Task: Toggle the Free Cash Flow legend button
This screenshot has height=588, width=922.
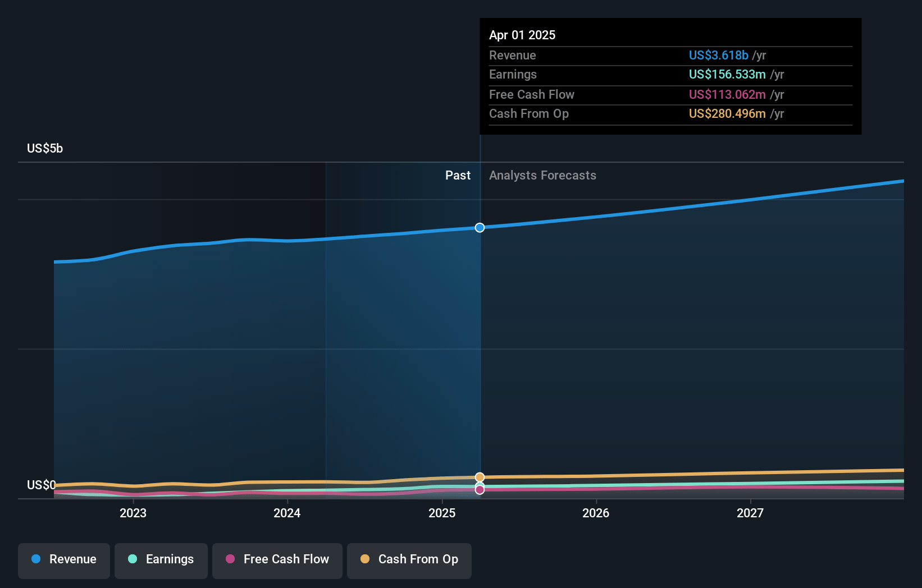Action: [x=277, y=561]
